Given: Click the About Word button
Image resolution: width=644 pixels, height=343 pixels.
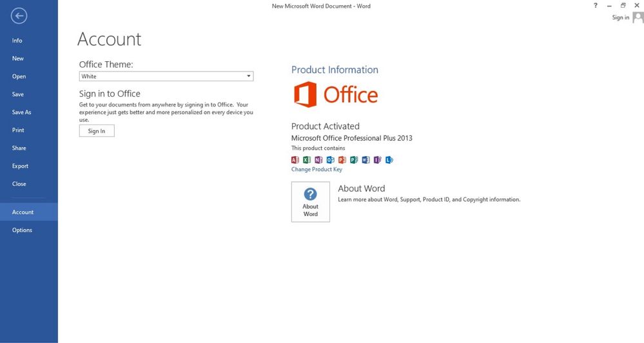Looking at the screenshot, I should pyautogui.click(x=311, y=202).
